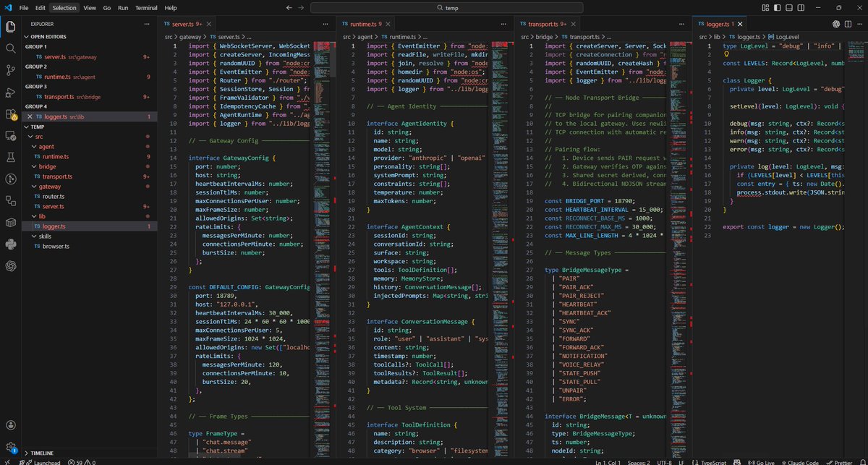The width and height of the screenshot is (868, 465).
Task: Switch to the transport.ts editor tab
Action: click(x=546, y=24)
